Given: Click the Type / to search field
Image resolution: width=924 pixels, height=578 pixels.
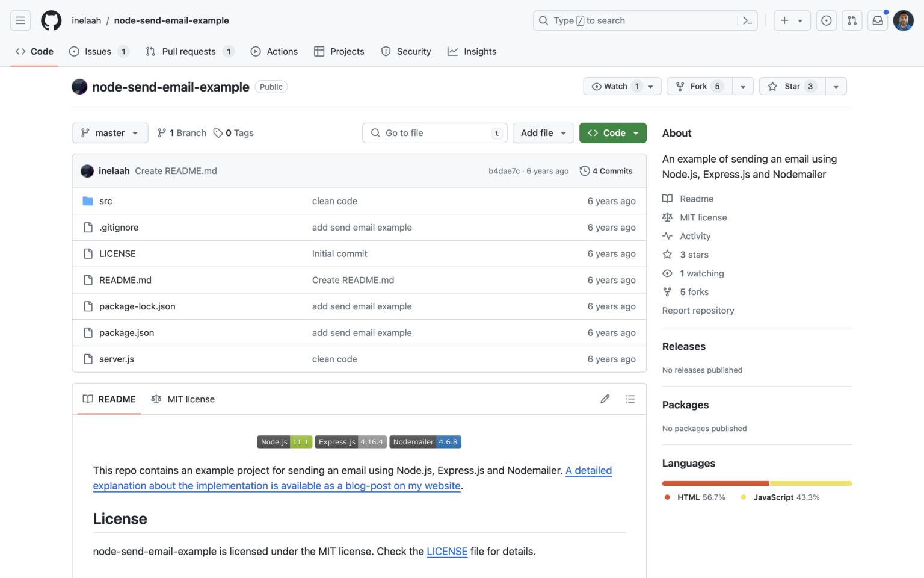Looking at the screenshot, I should pos(645,20).
